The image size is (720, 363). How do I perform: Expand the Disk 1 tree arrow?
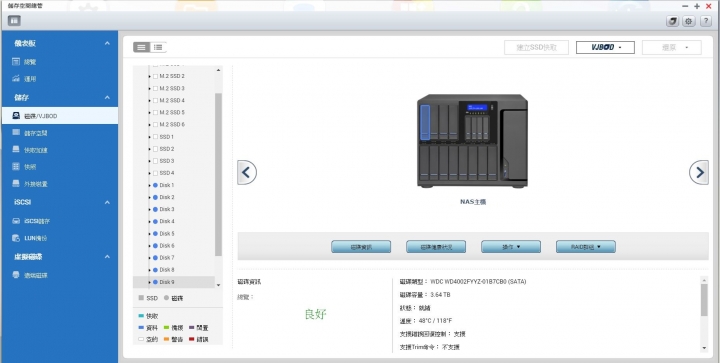[150, 185]
